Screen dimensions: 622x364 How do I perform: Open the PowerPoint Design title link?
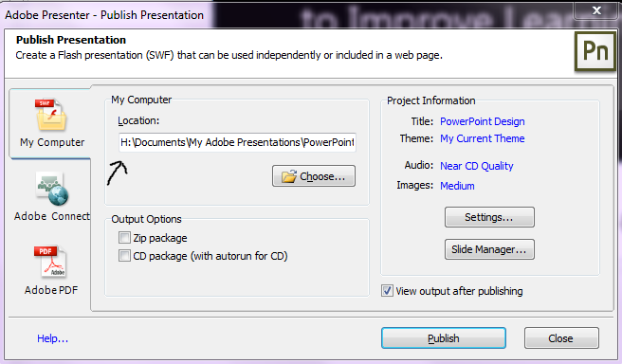(483, 121)
